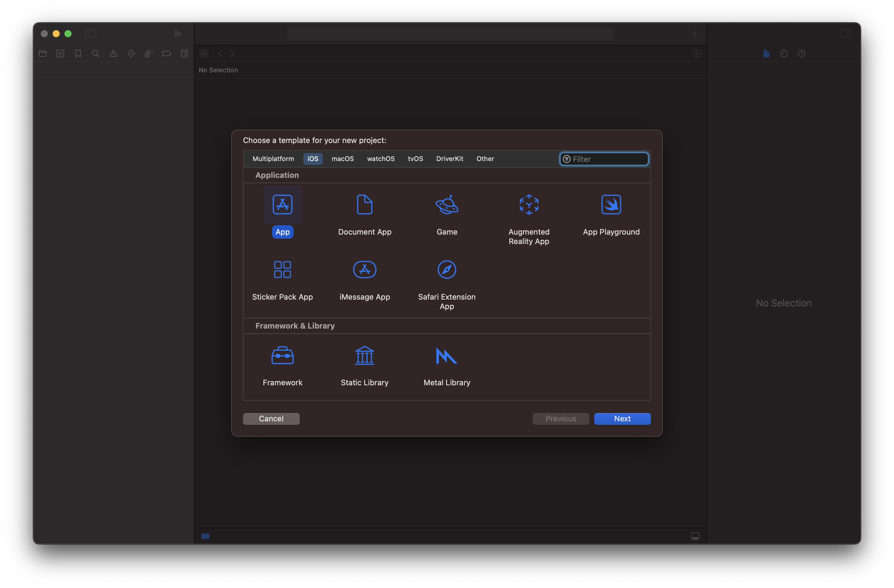Open the DriverKit tab

pyautogui.click(x=449, y=159)
